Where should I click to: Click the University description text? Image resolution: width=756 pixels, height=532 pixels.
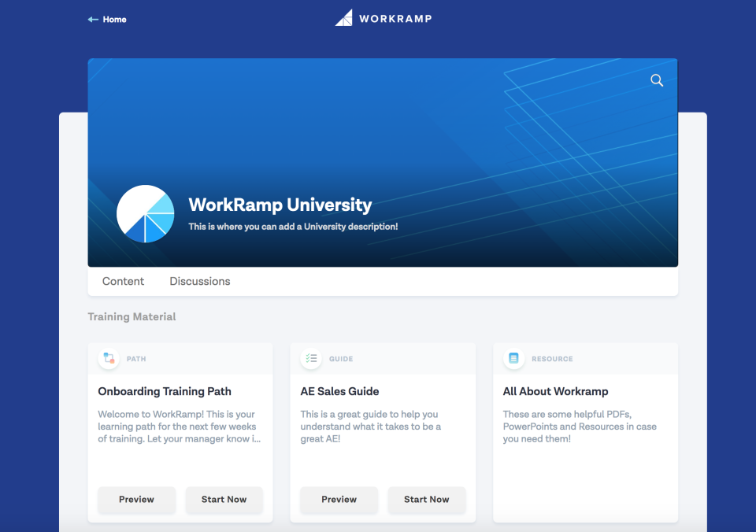[x=293, y=227]
